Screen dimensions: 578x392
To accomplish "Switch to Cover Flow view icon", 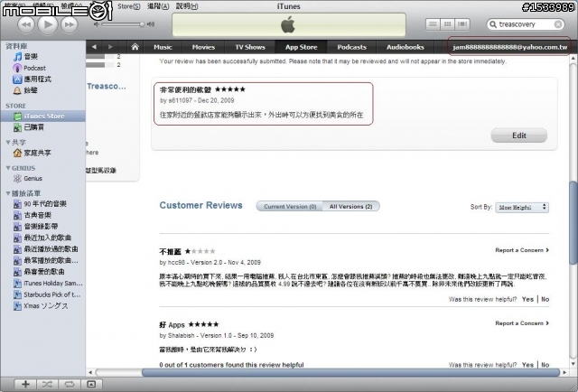I will click(x=462, y=24).
